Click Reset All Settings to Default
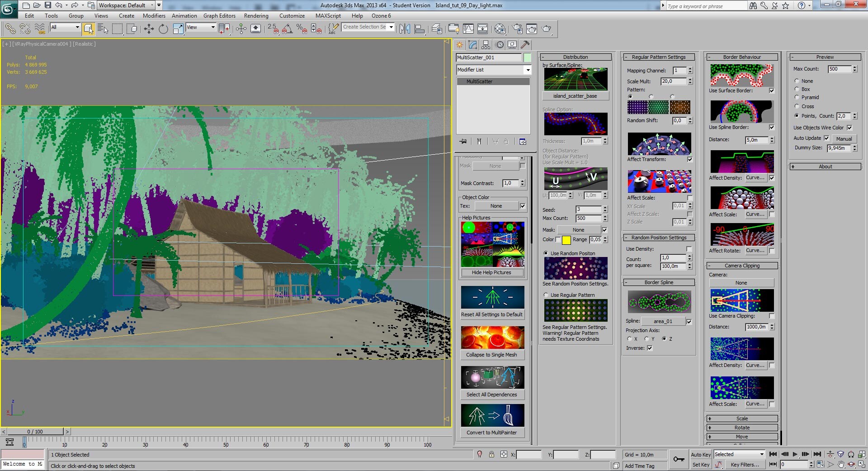 click(492, 314)
